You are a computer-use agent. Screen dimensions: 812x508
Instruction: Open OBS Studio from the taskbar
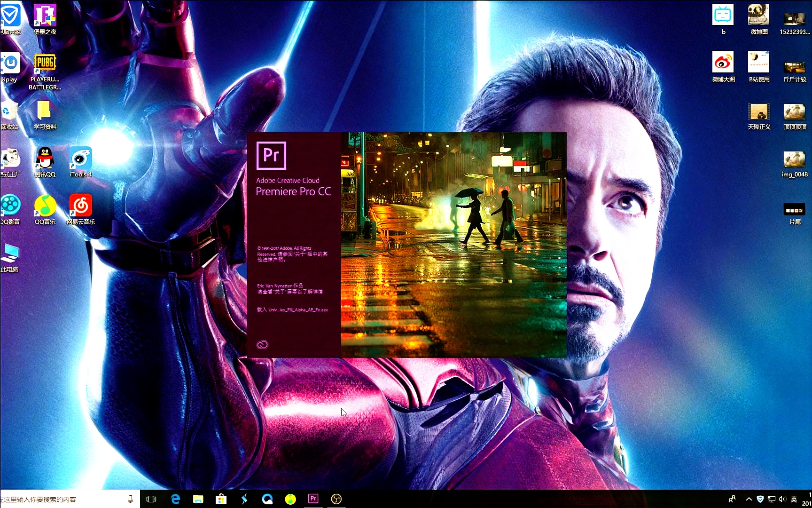[336, 499]
